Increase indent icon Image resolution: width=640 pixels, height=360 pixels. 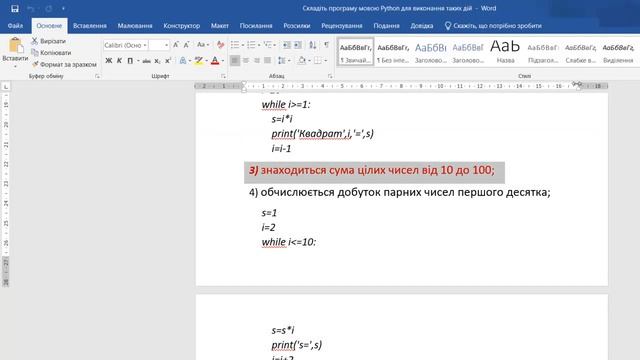point(298,45)
